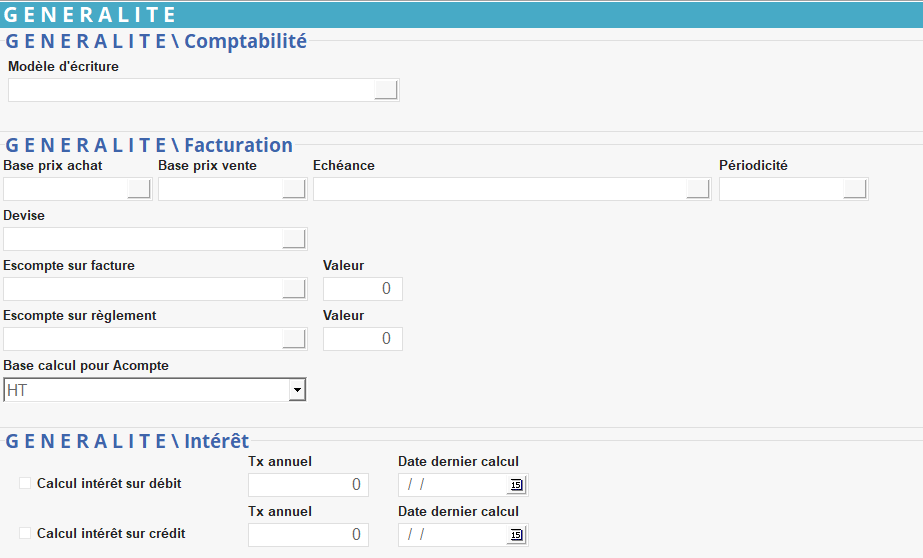This screenshot has height=558, width=923.
Task: Click the Echéance text field
Action: tap(498, 189)
